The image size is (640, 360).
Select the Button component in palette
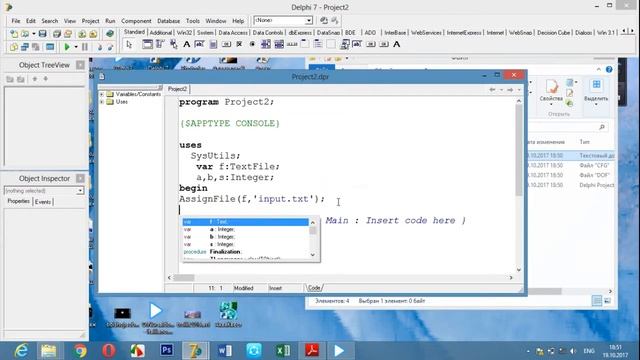[226, 44]
